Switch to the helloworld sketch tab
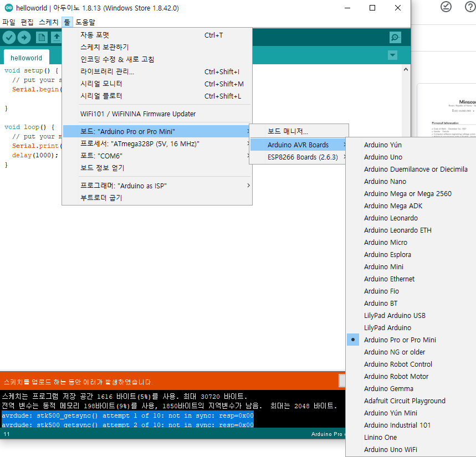The width and height of the screenshot is (476, 457). click(27, 58)
